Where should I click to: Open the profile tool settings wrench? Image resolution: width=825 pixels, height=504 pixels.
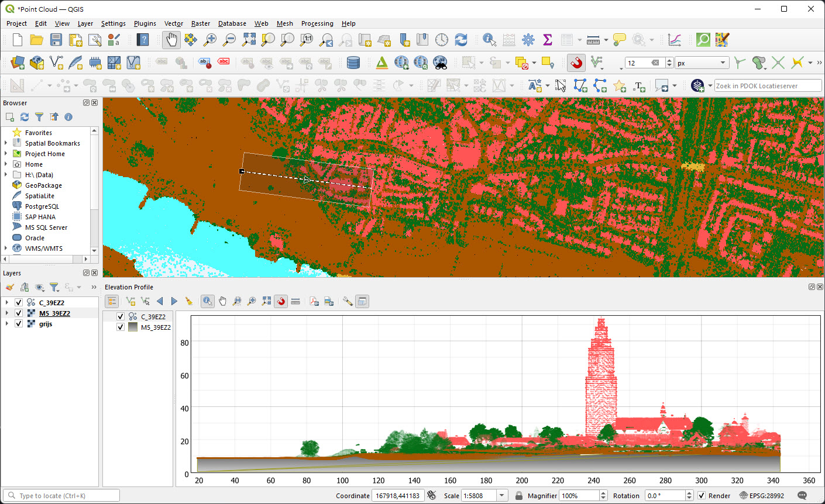[x=347, y=301]
